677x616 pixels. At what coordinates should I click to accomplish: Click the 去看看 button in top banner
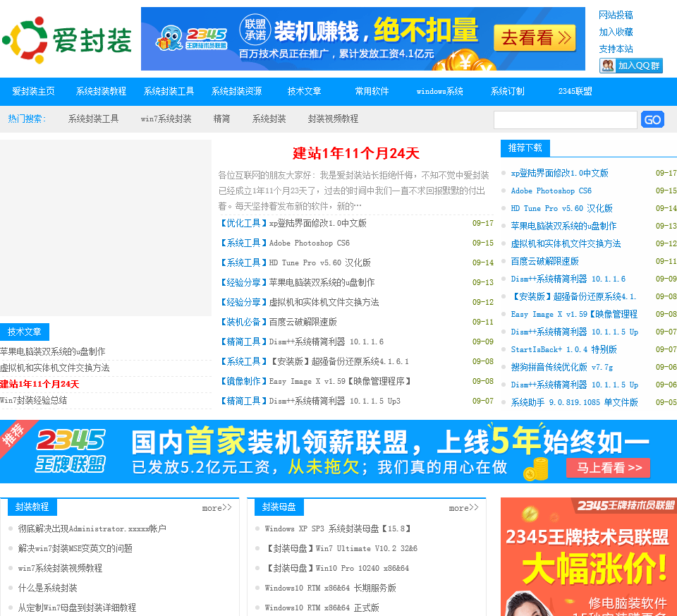[535, 38]
